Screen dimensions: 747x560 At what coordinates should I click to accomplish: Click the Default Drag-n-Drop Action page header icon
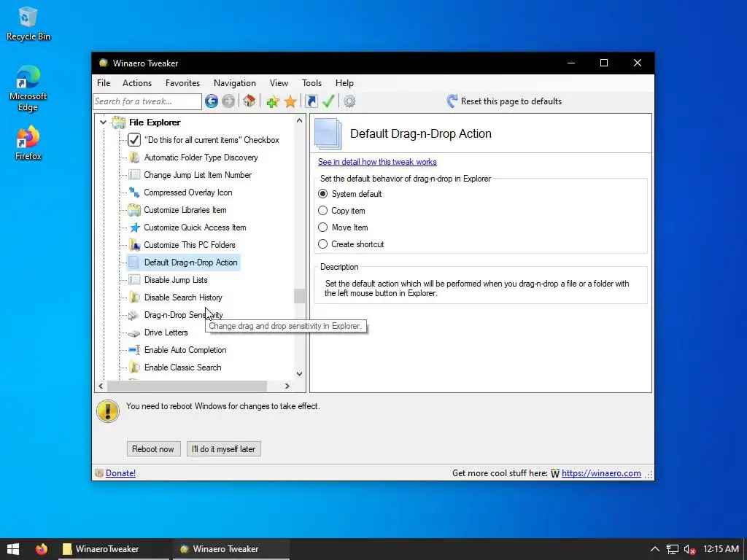328,134
